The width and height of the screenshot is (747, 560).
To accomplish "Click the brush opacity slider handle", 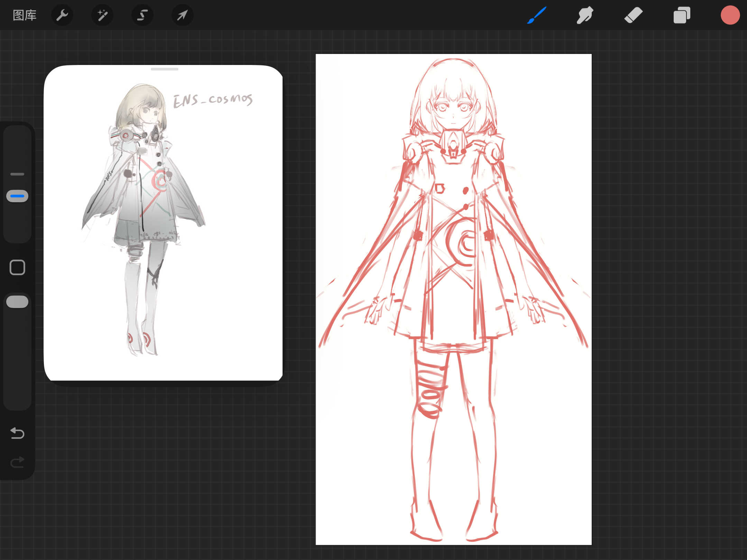I will (17, 302).
